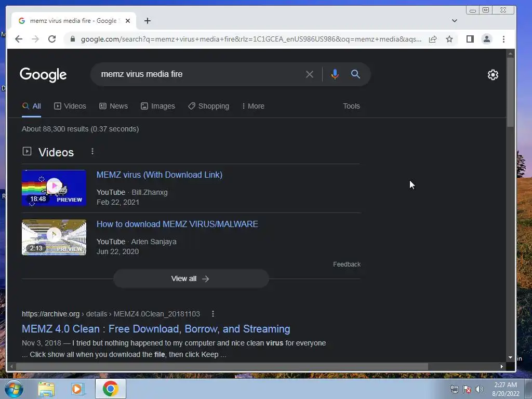Bookmark this tab with the star

(449, 39)
